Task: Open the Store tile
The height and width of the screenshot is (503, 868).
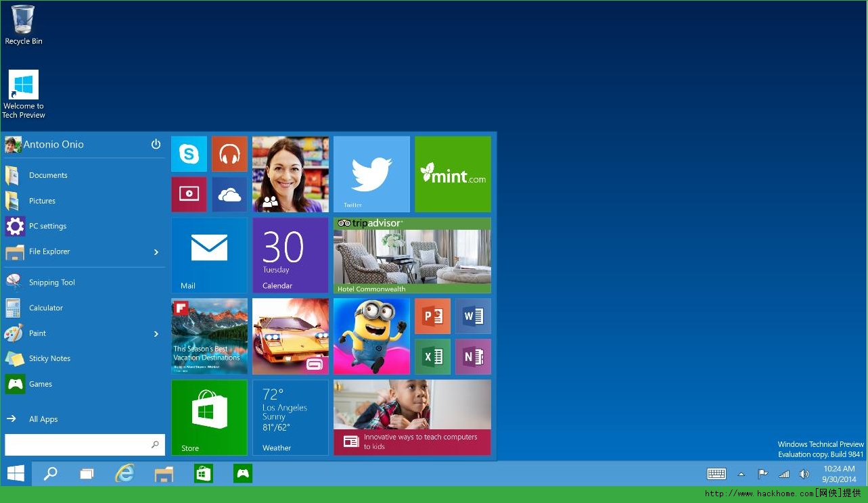Action: click(x=209, y=418)
